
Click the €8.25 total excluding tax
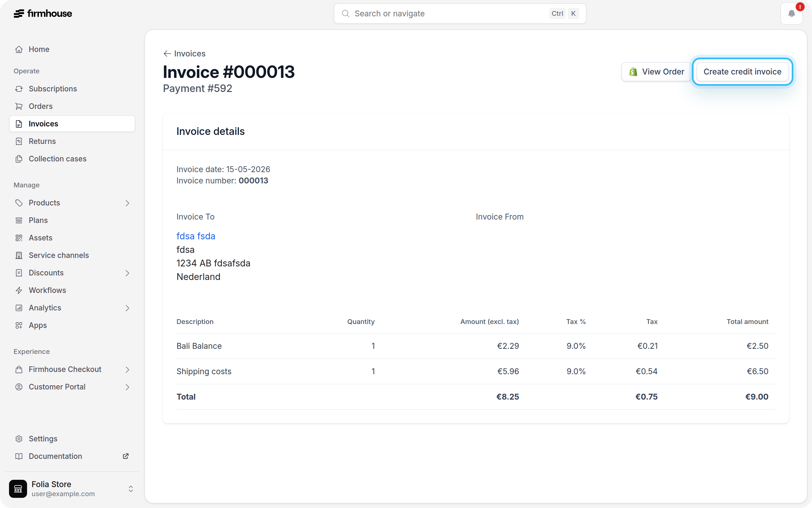(x=507, y=397)
